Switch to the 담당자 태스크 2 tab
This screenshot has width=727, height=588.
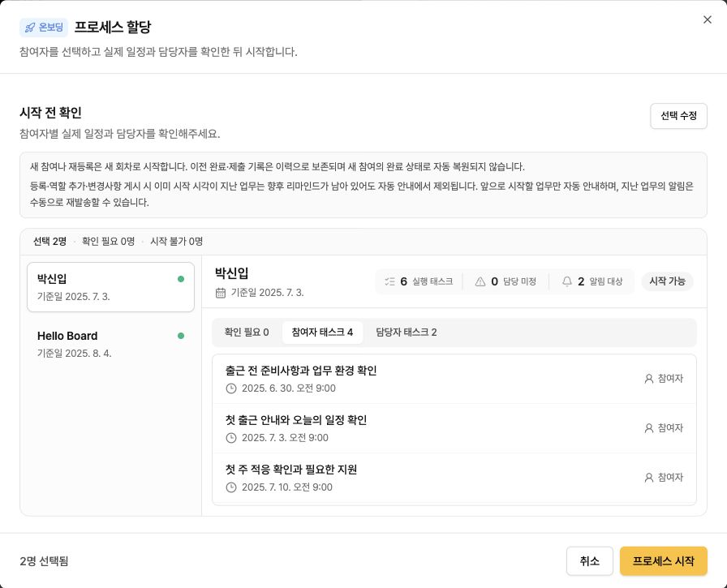tap(407, 333)
